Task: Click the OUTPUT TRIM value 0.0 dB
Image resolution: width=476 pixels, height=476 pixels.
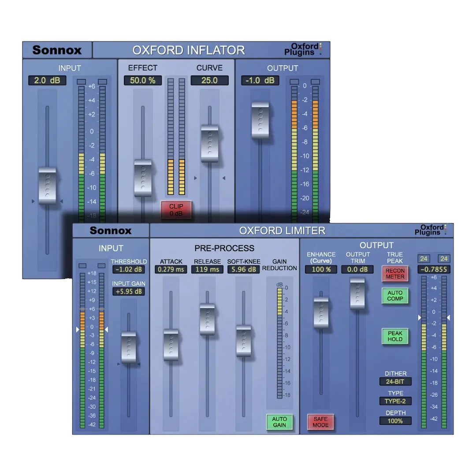Action: click(x=357, y=269)
